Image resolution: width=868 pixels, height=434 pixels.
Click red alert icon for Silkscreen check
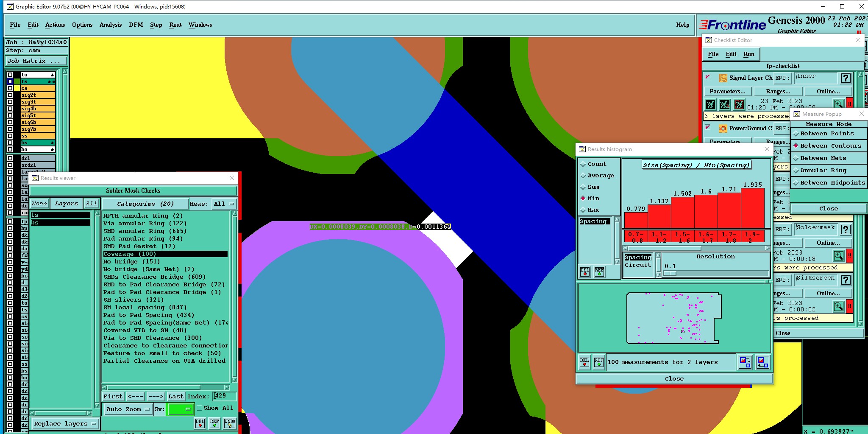pos(849,306)
